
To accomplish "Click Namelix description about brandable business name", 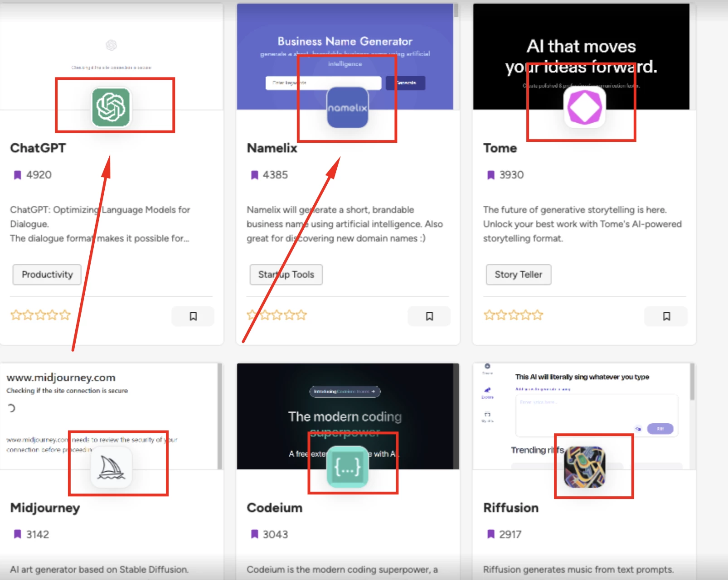I will [x=345, y=224].
